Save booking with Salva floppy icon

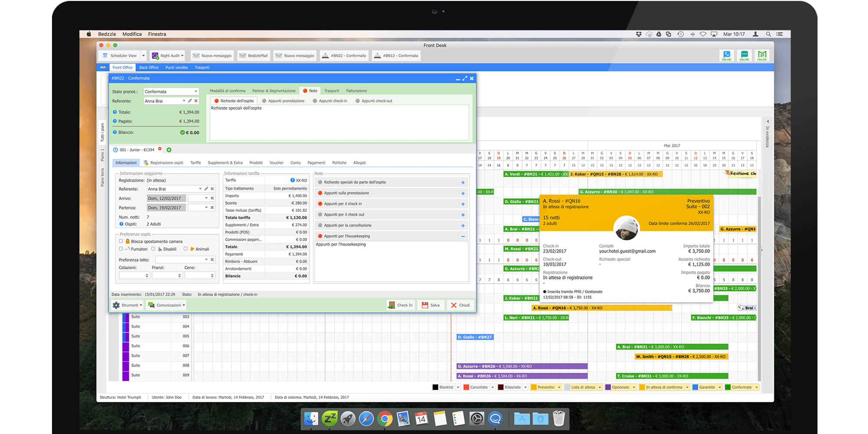(431, 305)
